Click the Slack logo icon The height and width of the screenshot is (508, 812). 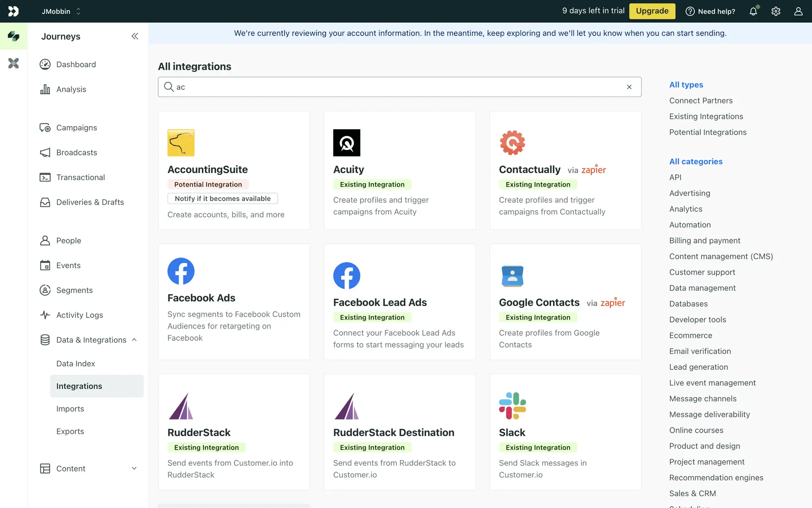pyautogui.click(x=512, y=406)
